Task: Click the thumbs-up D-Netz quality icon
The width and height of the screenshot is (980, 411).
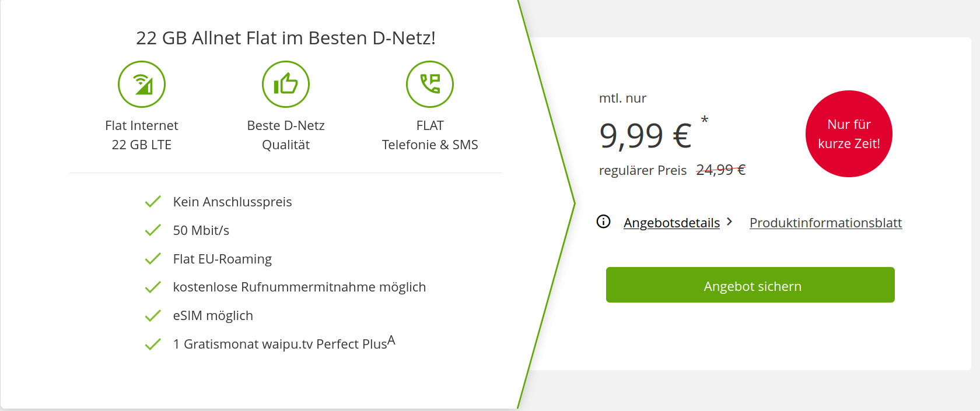Action: tap(286, 85)
